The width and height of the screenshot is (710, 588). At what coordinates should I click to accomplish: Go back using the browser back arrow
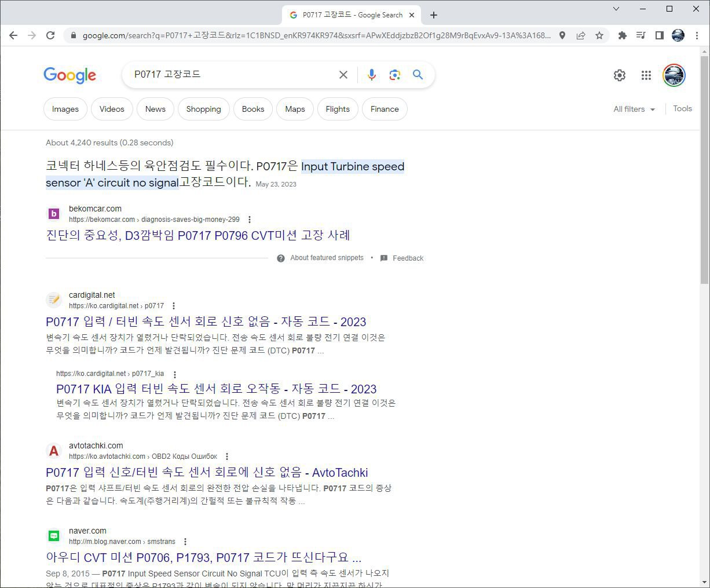click(x=13, y=35)
